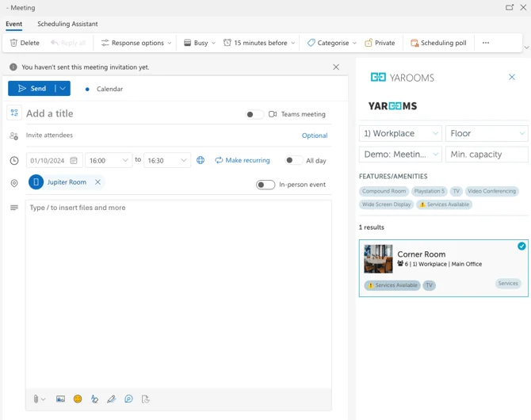Viewport: 531px width, 420px height.
Task: Toggle Teams meeting switch
Action: point(254,114)
